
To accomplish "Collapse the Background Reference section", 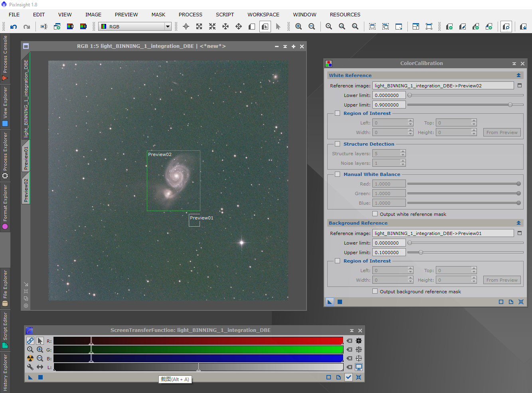I will coord(518,223).
